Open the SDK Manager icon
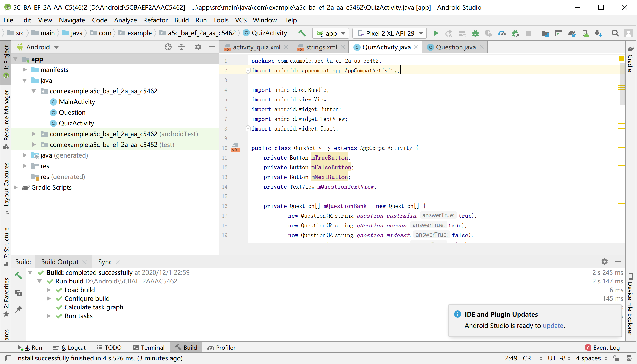The width and height of the screenshot is (637, 364). 598,33
